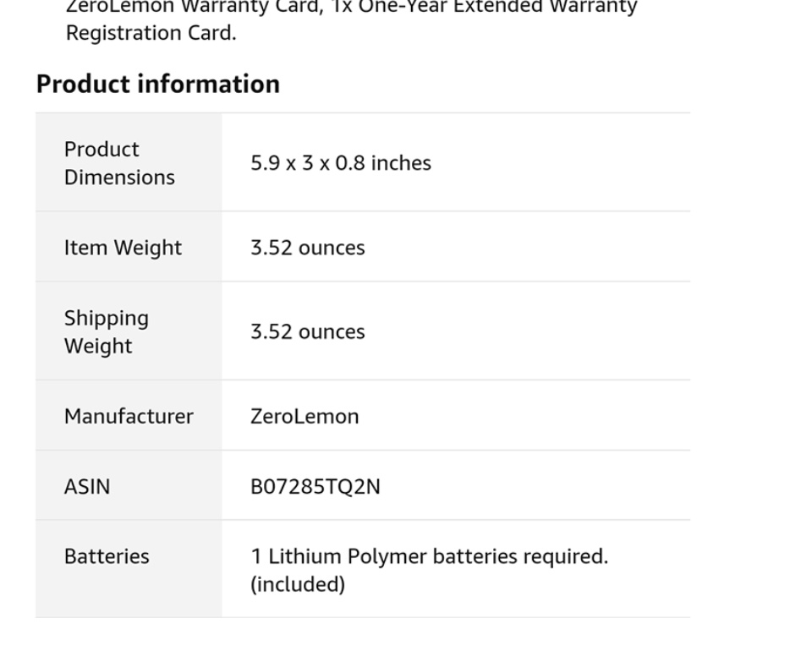The height and width of the screenshot is (656, 812).
Task: Select the ASIN row label
Action: pos(86,487)
